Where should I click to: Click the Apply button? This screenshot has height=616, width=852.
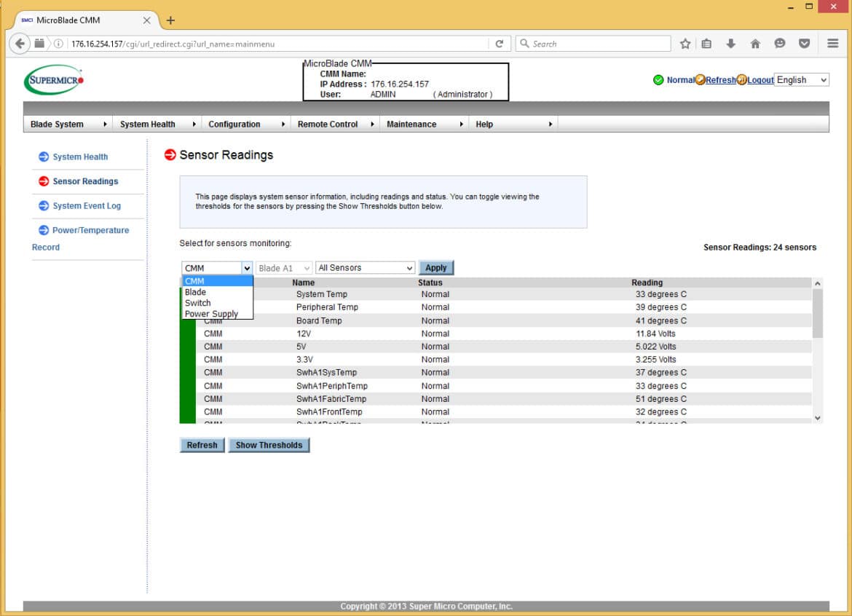coord(435,268)
